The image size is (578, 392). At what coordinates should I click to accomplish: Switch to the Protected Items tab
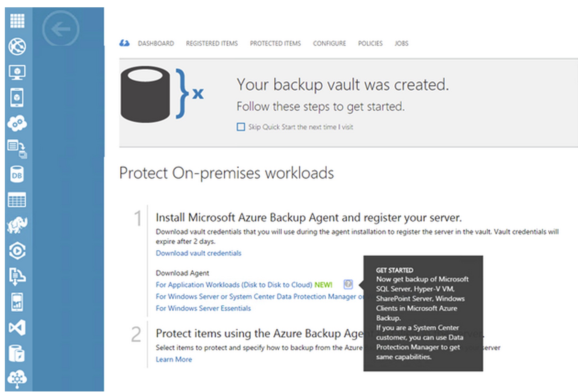275,43
